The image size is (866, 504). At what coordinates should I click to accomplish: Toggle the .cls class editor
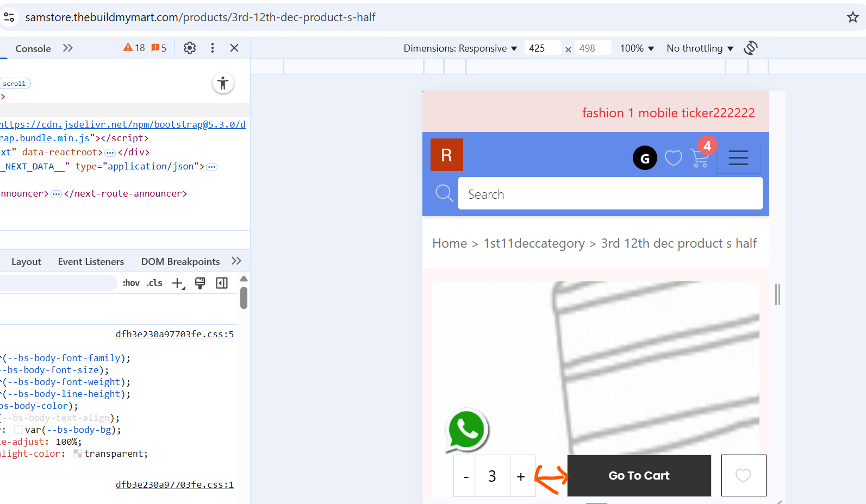pyautogui.click(x=154, y=283)
